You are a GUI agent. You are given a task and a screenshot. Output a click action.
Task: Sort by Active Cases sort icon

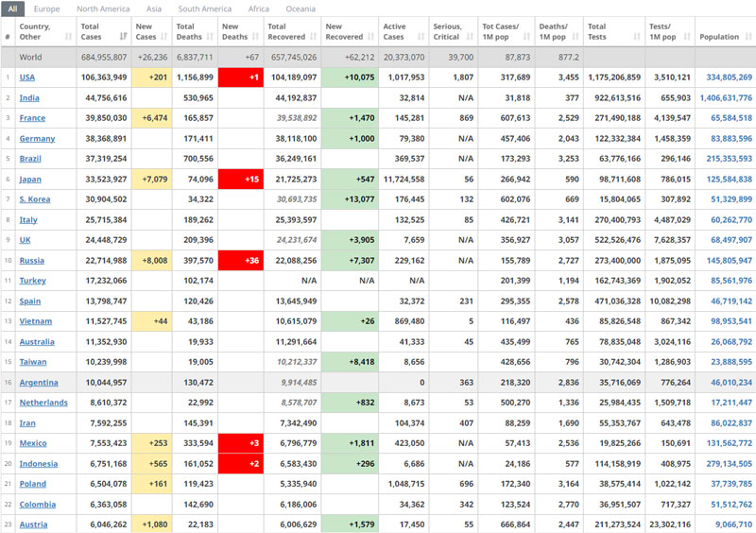tap(421, 37)
